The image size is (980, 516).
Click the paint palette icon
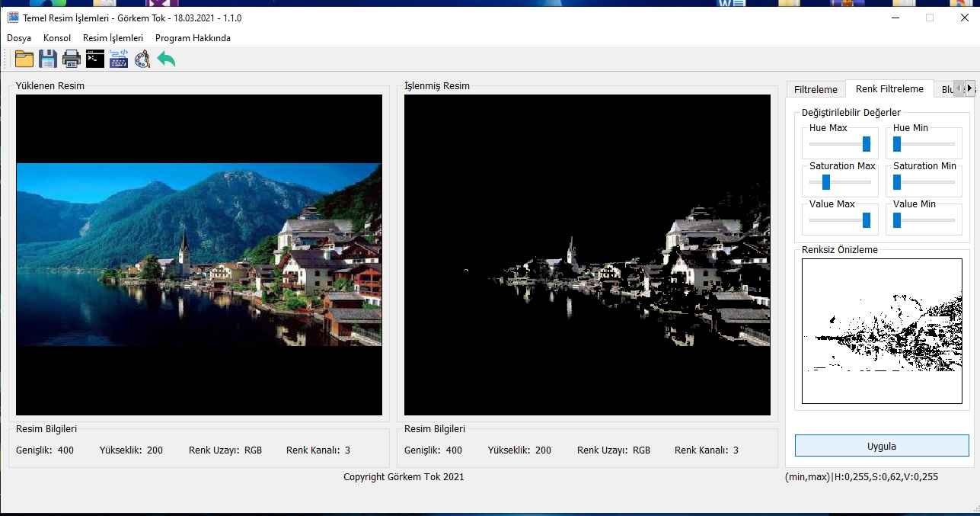[142, 59]
